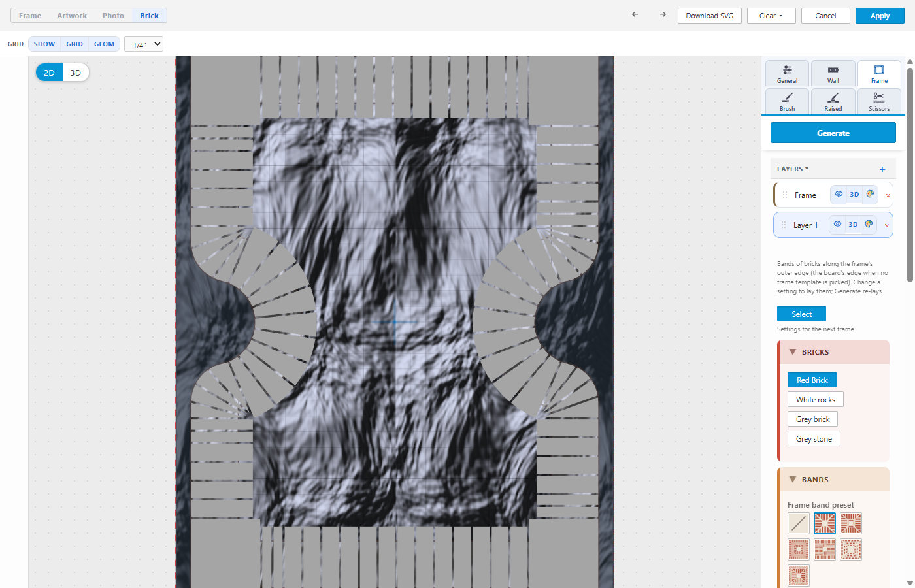This screenshot has width=915, height=588.
Task: Toggle 3D for the Frame layer
Action: [x=854, y=194]
